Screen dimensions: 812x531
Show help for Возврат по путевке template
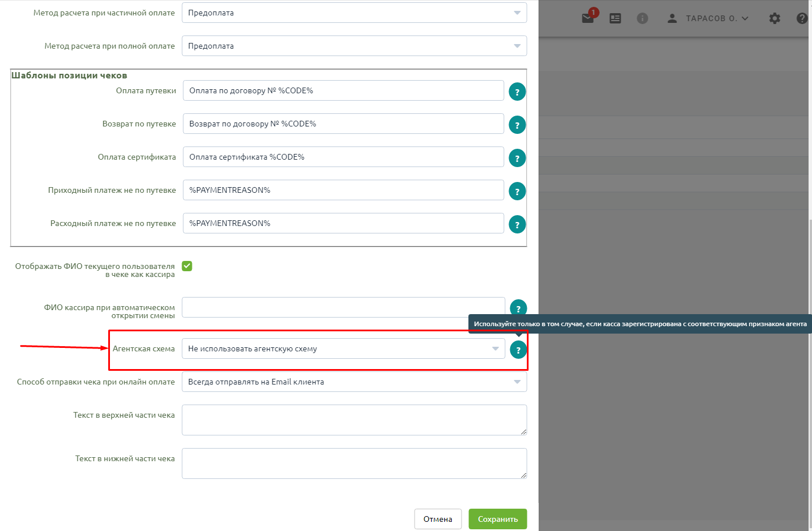click(517, 125)
